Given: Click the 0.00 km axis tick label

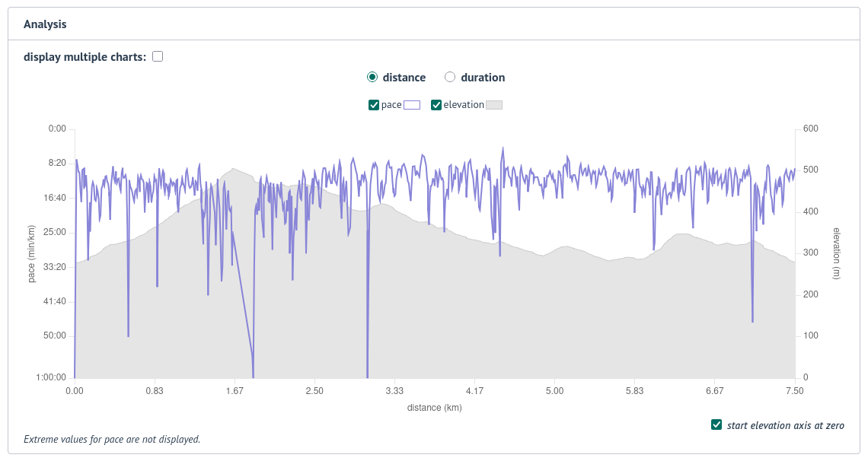Looking at the screenshot, I should [x=74, y=390].
